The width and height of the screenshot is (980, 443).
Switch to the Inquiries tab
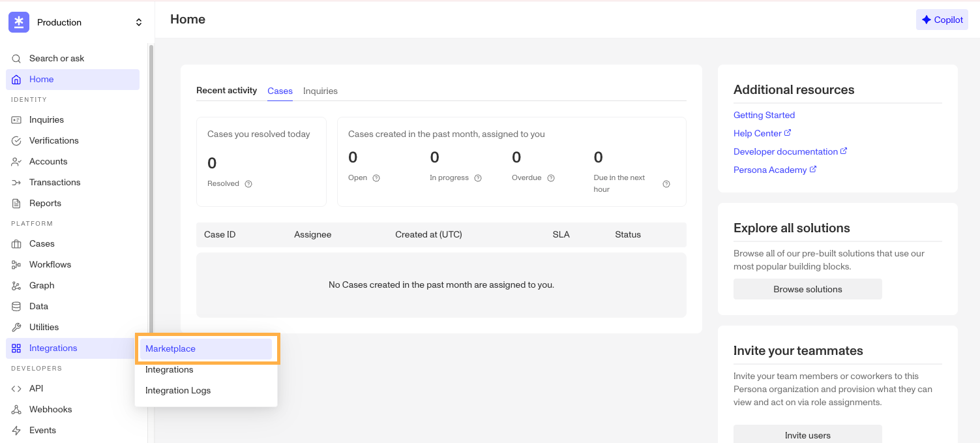(x=320, y=91)
